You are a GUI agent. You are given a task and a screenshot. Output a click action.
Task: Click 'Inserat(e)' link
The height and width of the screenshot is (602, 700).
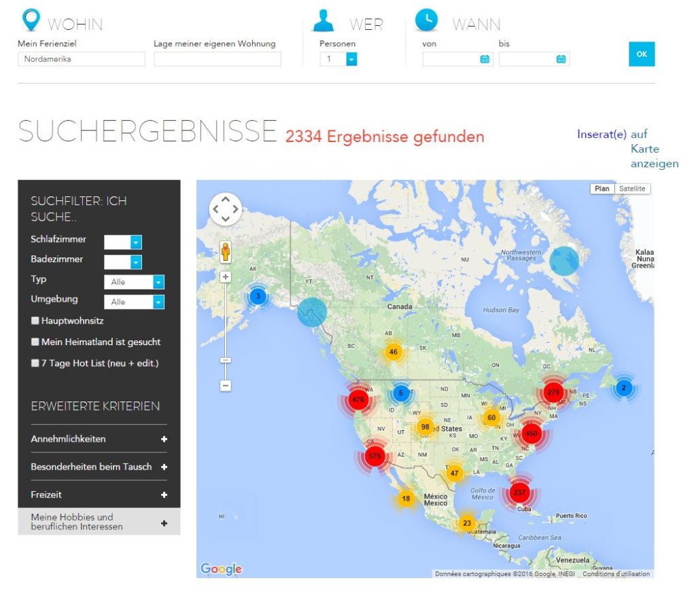pos(601,134)
